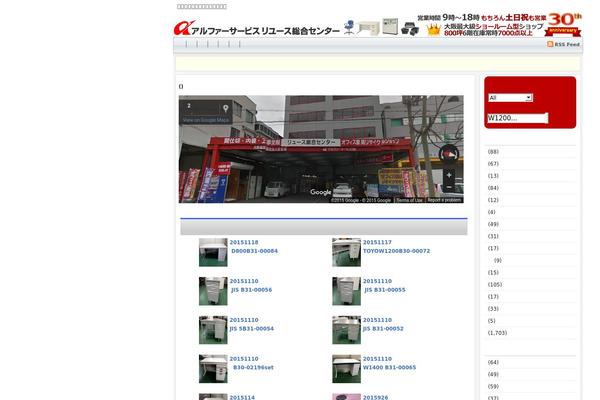Open the D800B31-00084 listing link
Viewport: 600px width, 400px height.
(x=254, y=251)
